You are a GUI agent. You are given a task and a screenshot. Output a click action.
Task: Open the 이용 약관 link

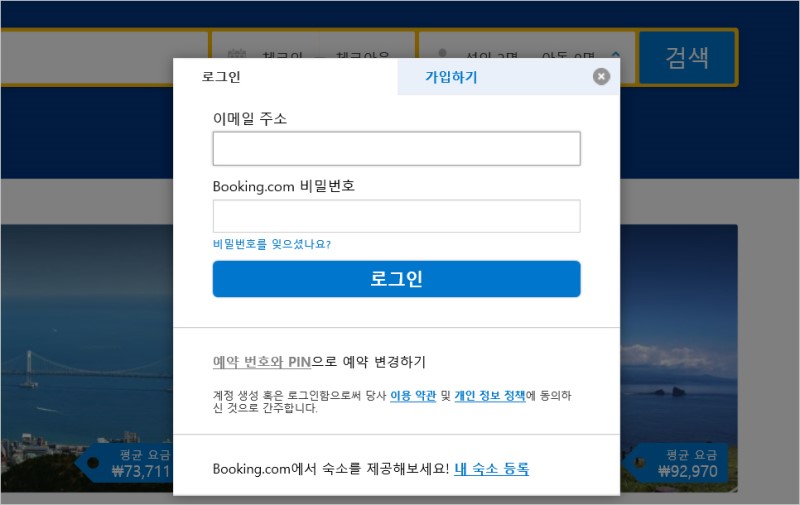[x=413, y=395]
